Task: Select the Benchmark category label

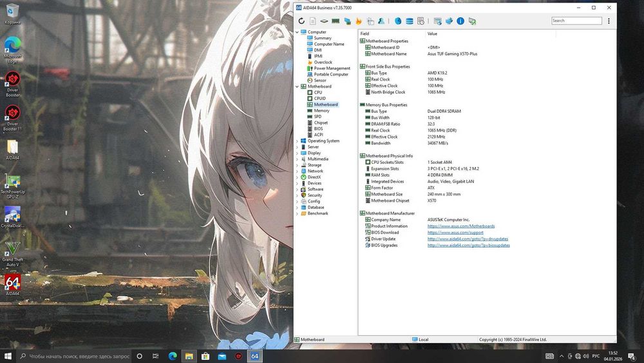Action: coord(318,213)
